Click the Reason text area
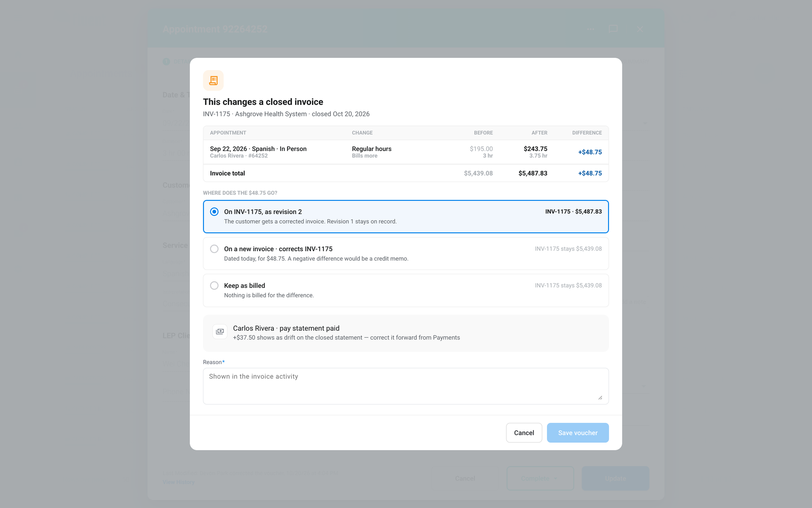The image size is (812, 508). [x=406, y=386]
